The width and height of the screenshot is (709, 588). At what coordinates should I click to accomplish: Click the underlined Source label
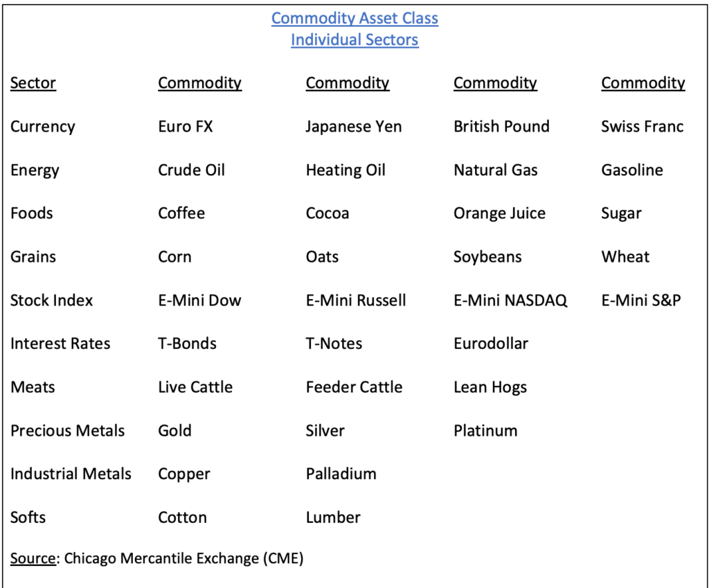[33, 558]
